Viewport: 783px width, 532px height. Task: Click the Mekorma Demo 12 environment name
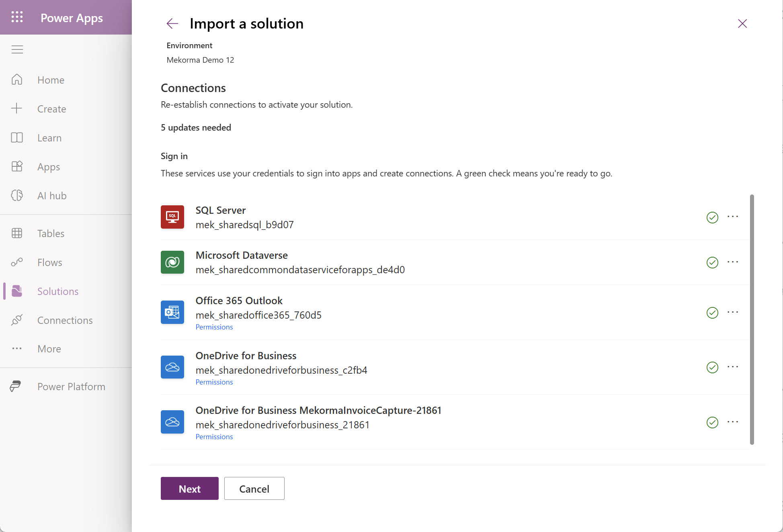[200, 60]
